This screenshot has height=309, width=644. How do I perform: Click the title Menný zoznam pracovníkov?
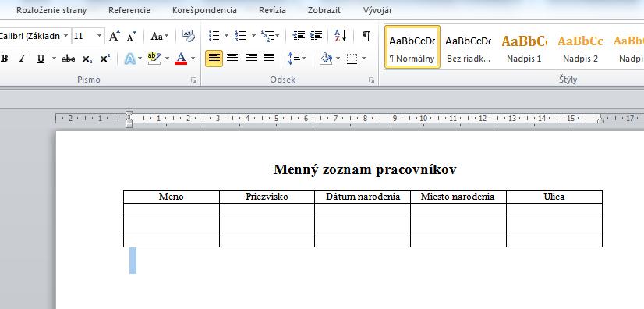(x=365, y=169)
